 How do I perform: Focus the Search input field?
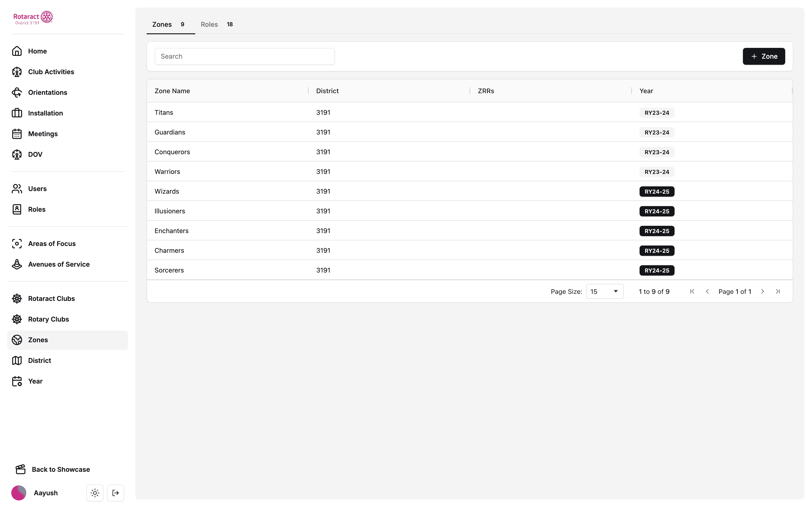(244, 56)
